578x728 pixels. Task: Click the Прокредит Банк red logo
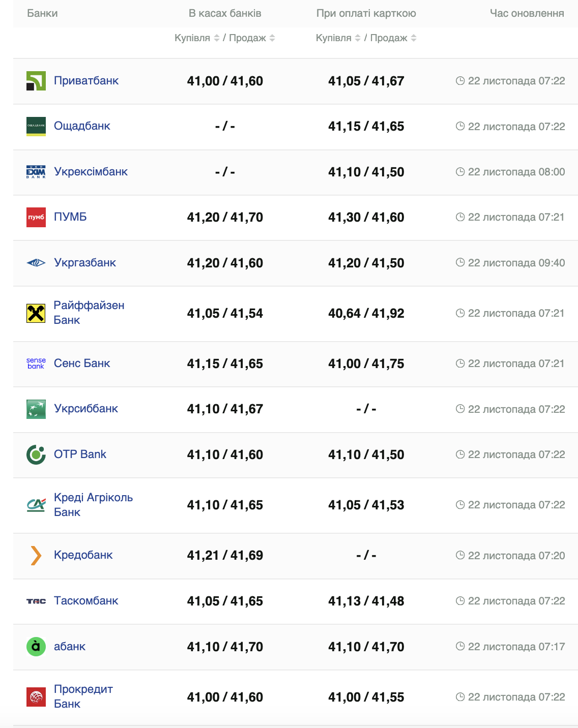point(36,697)
